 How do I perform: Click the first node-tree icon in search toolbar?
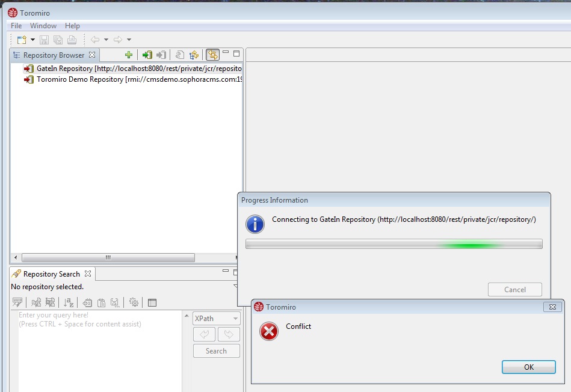tap(36, 302)
